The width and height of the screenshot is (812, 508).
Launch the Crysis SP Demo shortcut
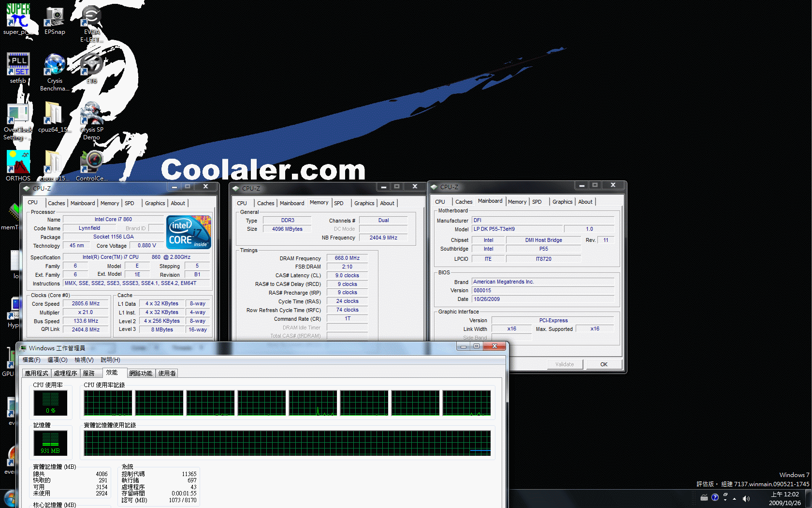click(91, 121)
